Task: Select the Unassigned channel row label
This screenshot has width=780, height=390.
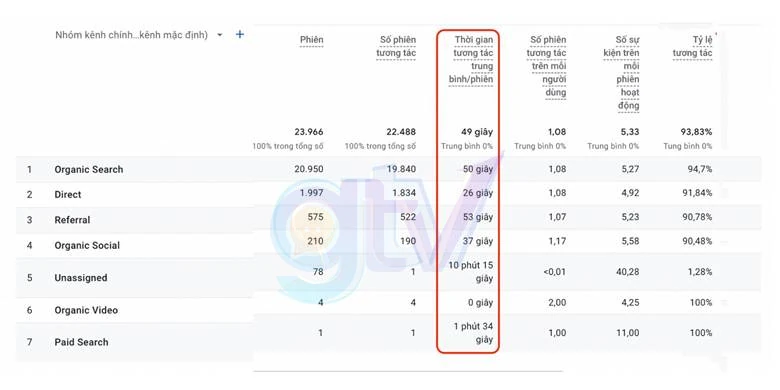Action: [x=81, y=278]
